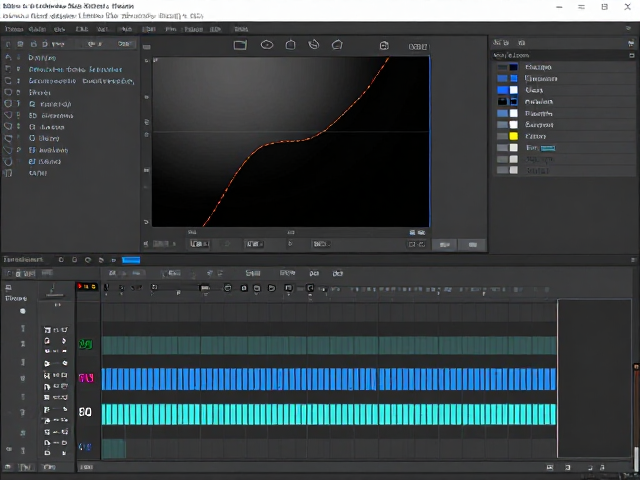This screenshot has height=480, width=640.
Task: Click the camera snapshot icon above viewer
Action: pos(384,46)
